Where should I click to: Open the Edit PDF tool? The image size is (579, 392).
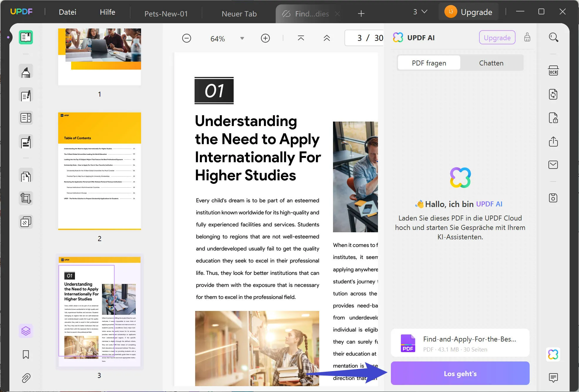click(x=26, y=95)
